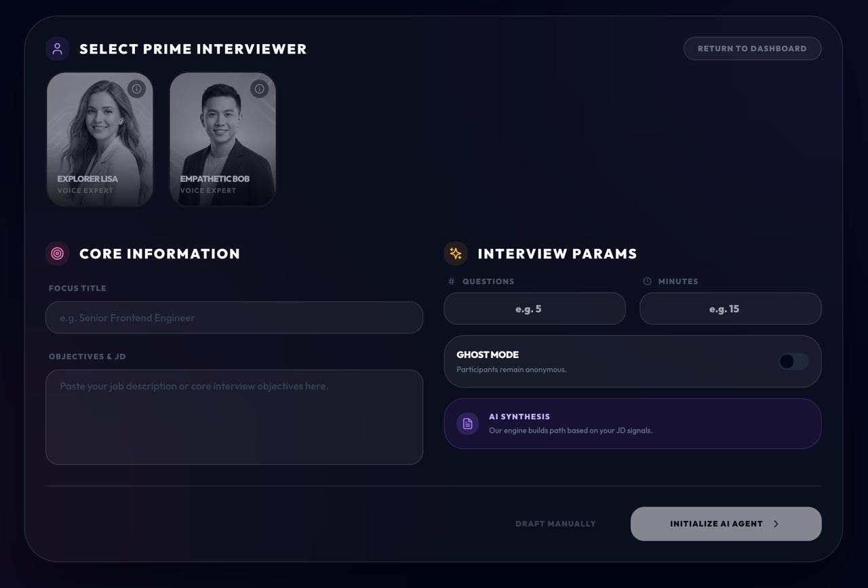This screenshot has width=868, height=588.
Task: Click the Minutes number field
Action: point(730,309)
